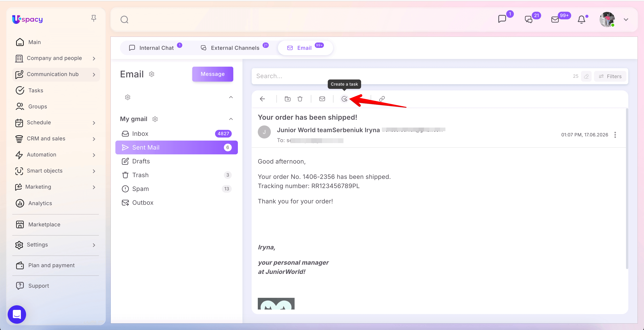The height and width of the screenshot is (330, 644).
Task: Open the Inbox folder
Action: click(x=177, y=134)
